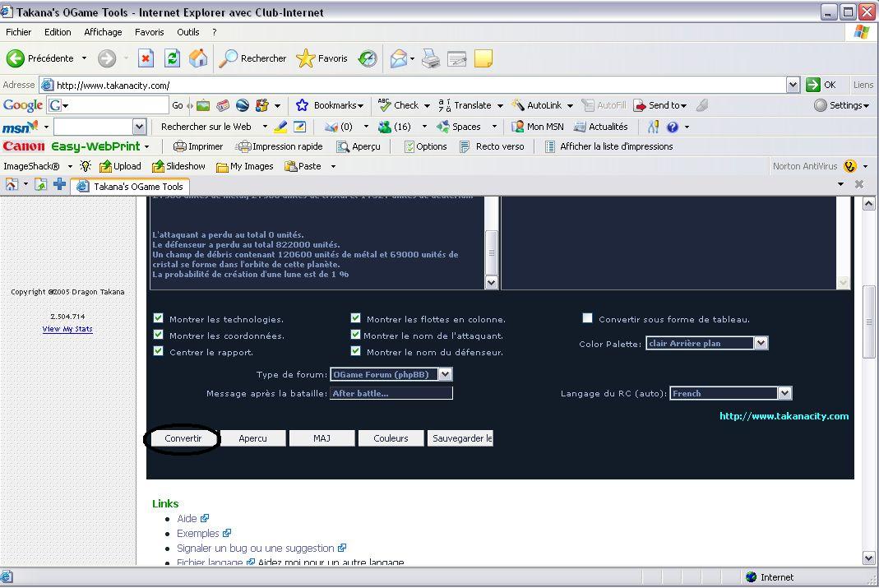Screen dimensions: 879x588
Task: Click the Bookmarks star in Google toolbar
Action: click(x=302, y=105)
